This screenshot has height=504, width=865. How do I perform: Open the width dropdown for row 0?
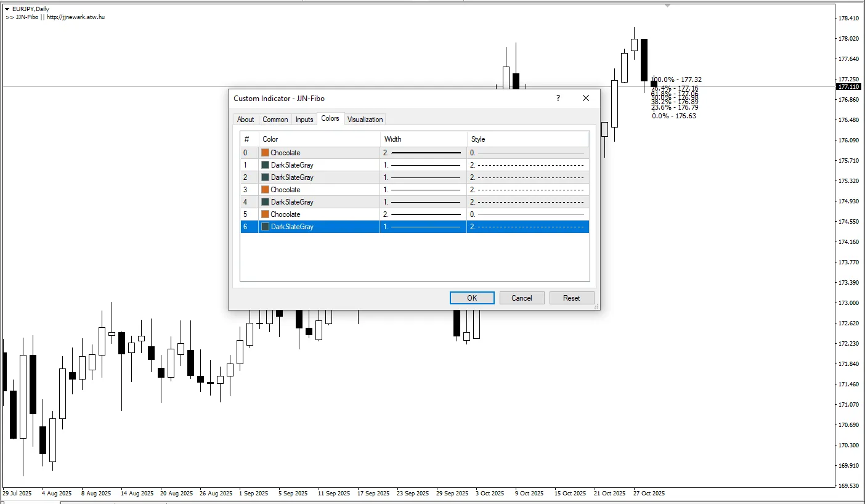tap(423, 153)
